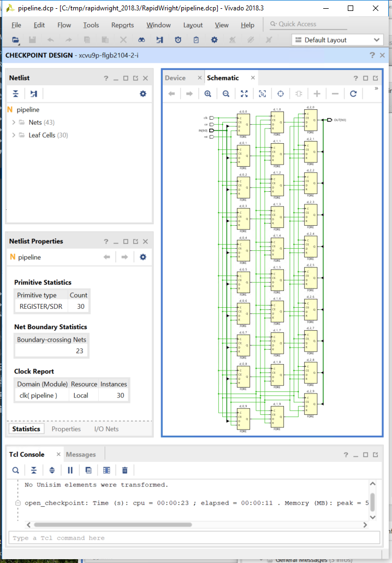Image resolution: width=392 pixels, height=563 pixels.
Task: Click the Delete X icon in main toolbar
Action: pos(123,40)
